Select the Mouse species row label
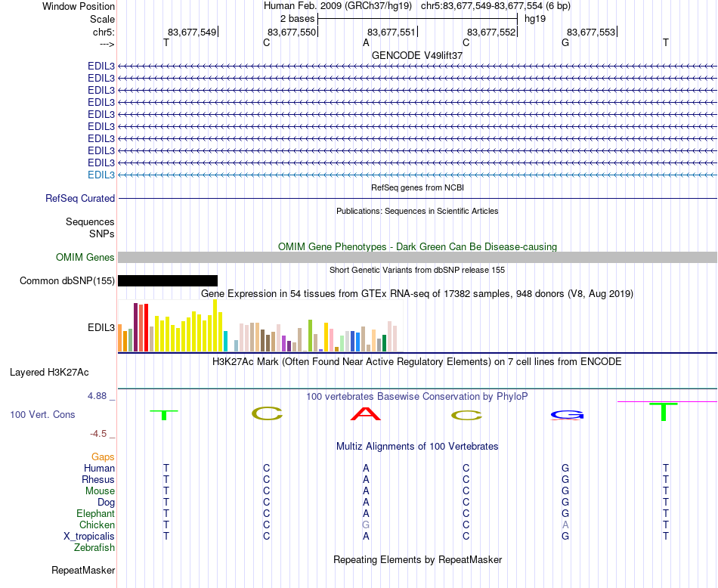This screenshot has height=588, width=718. [x=100, y=491]
